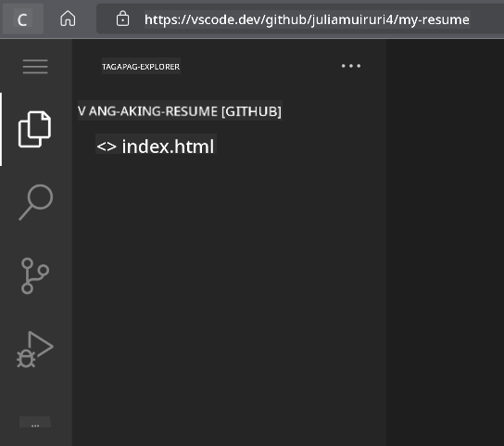Open the hamburger application menu
Screen dimensions: 504x446
(x=35, y=67)
